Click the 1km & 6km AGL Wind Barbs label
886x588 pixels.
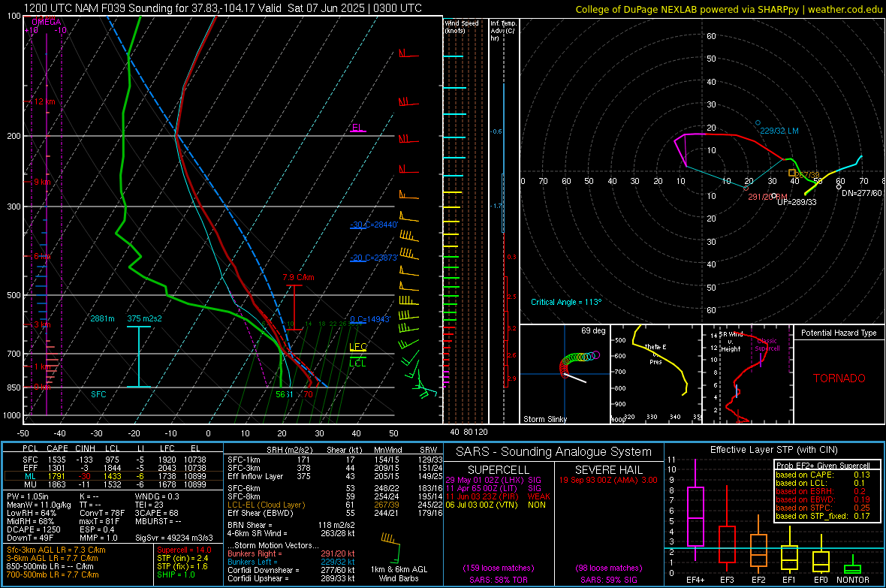pos(399,574)
